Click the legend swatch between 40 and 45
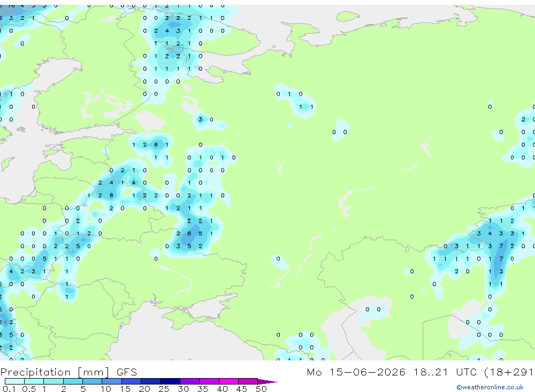 tap(228, 381)
